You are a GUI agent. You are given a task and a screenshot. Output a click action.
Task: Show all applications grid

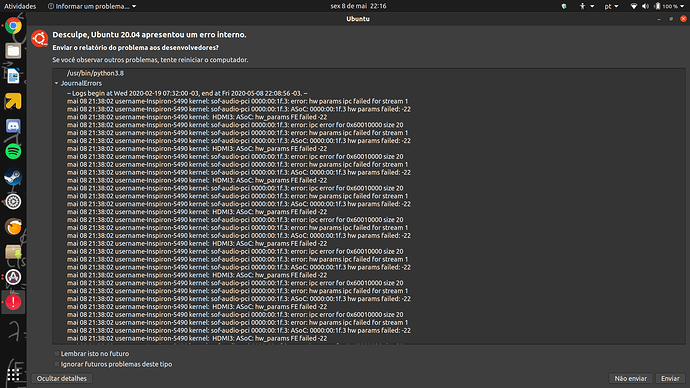point(13,374)
